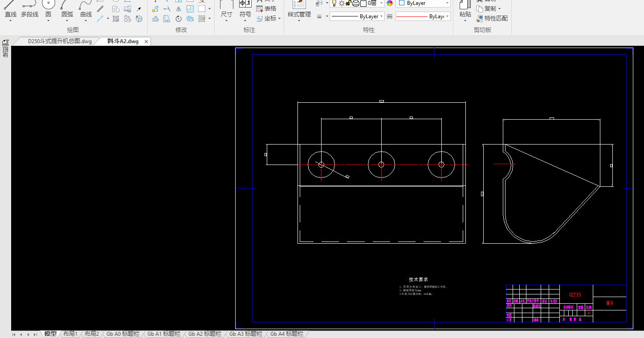Switch to 料斗A2.dwg document tab

point(123,41)
